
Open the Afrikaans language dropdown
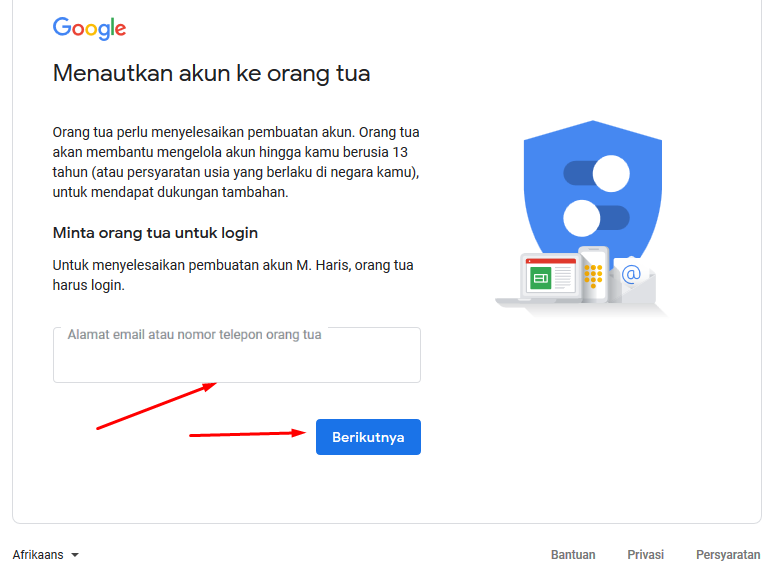(46, 555)
